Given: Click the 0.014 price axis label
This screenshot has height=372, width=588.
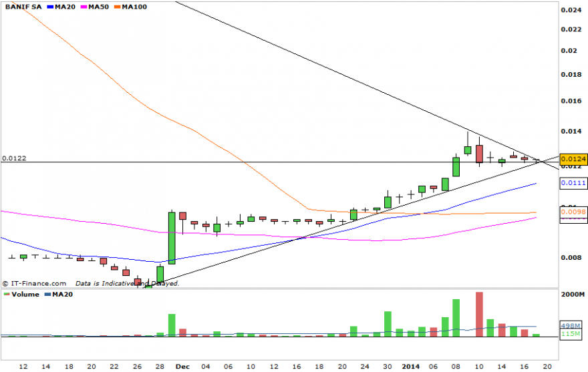Looking at the screenshot, I should coord(571,132).
